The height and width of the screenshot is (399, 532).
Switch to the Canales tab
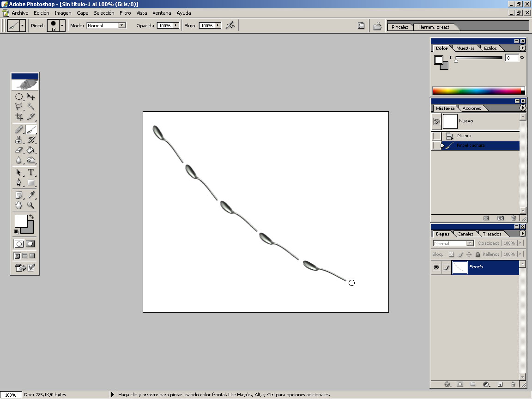pyautogui.click(x=465, y=234)
